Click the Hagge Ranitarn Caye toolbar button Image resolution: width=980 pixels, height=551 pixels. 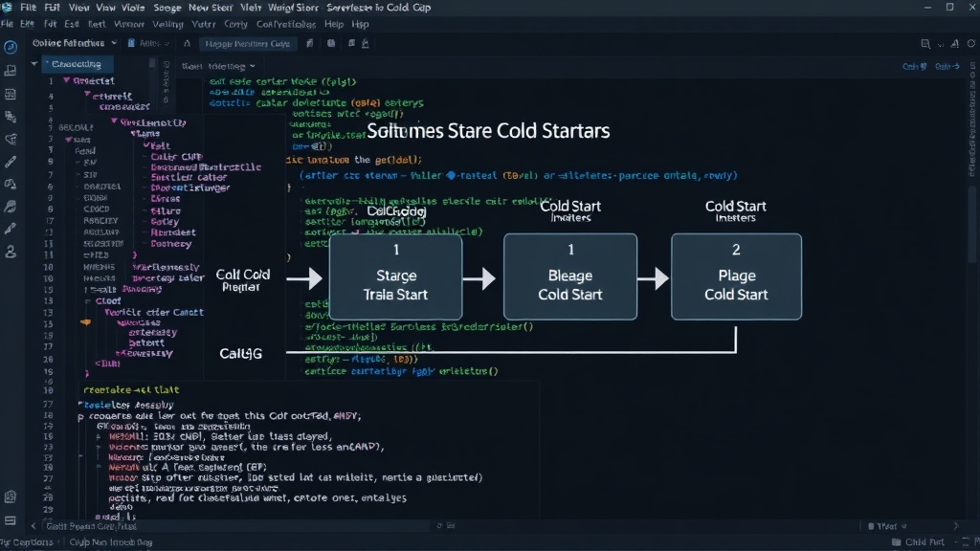248,44
